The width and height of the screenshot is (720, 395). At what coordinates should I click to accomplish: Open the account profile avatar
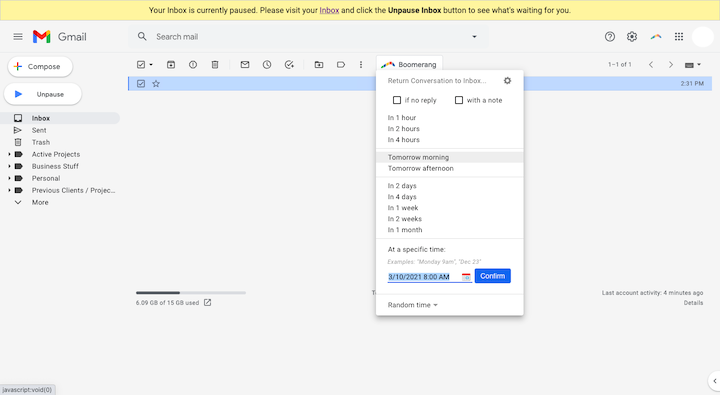[x=703, y=37]
